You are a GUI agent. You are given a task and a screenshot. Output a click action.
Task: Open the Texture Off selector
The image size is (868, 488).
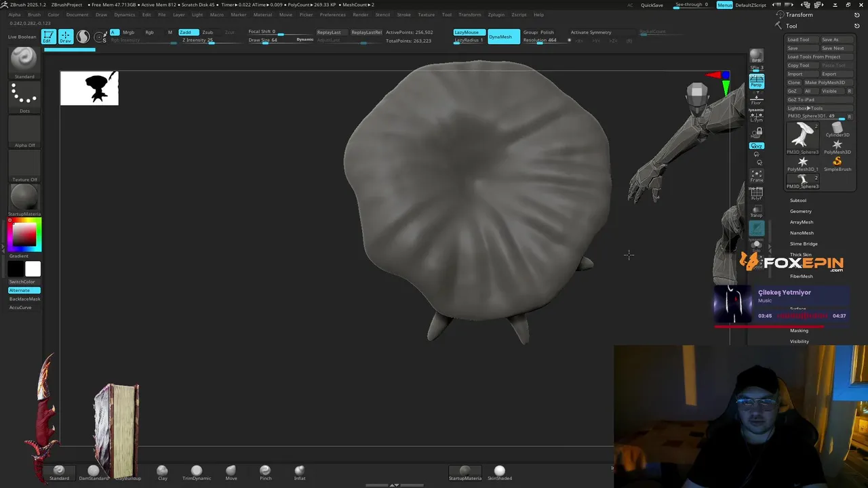(24, 166)
